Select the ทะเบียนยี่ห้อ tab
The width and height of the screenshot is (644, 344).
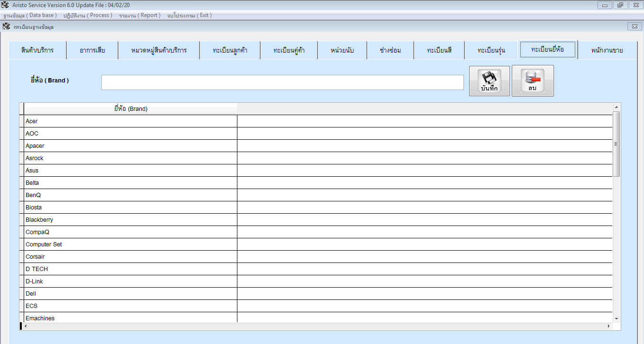[x=548, y=49]
